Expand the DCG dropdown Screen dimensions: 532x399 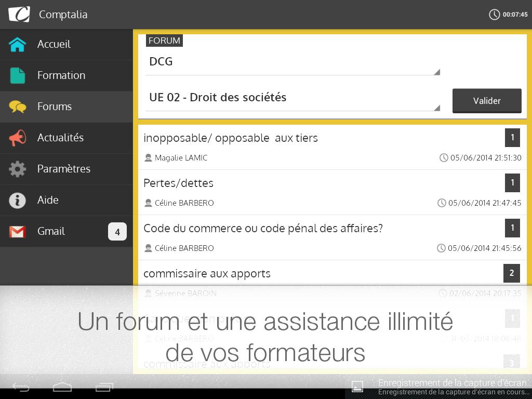[x=292, y=62]
